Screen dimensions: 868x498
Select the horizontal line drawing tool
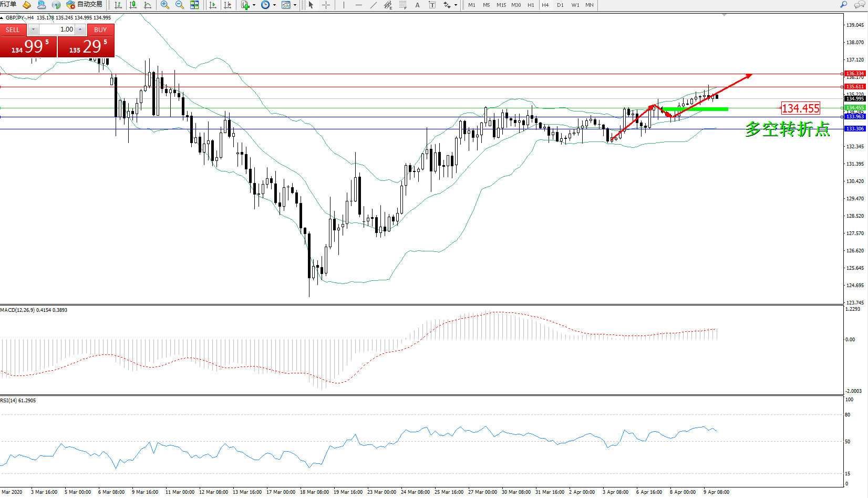click(x=358, y=5)
